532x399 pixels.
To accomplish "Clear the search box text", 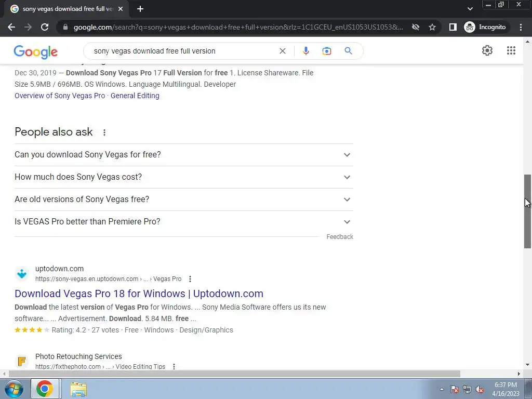I will pyautogui.click(x=282, y=51).
